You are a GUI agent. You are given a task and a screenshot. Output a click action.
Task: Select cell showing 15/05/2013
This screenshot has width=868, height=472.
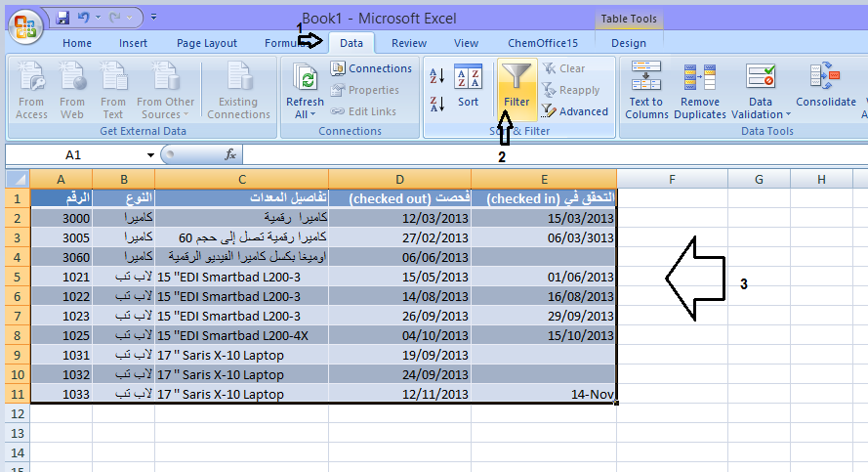coord(399,277)
